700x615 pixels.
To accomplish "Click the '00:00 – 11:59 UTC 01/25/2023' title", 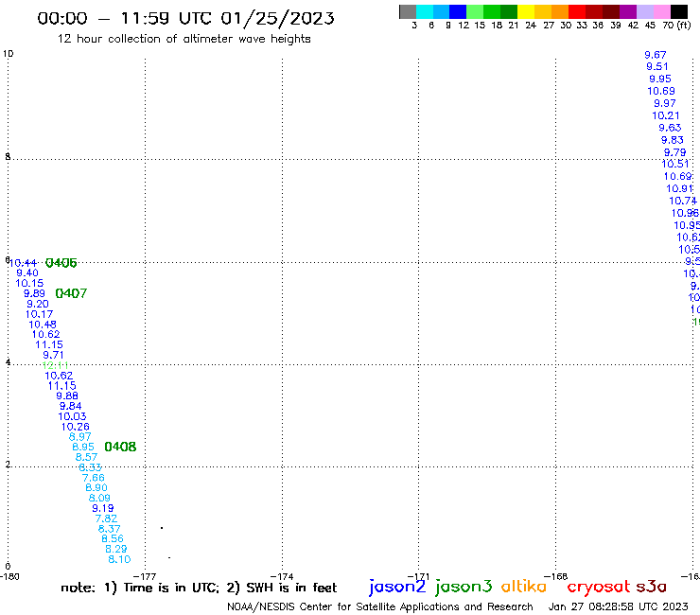I will pos(185,19).
